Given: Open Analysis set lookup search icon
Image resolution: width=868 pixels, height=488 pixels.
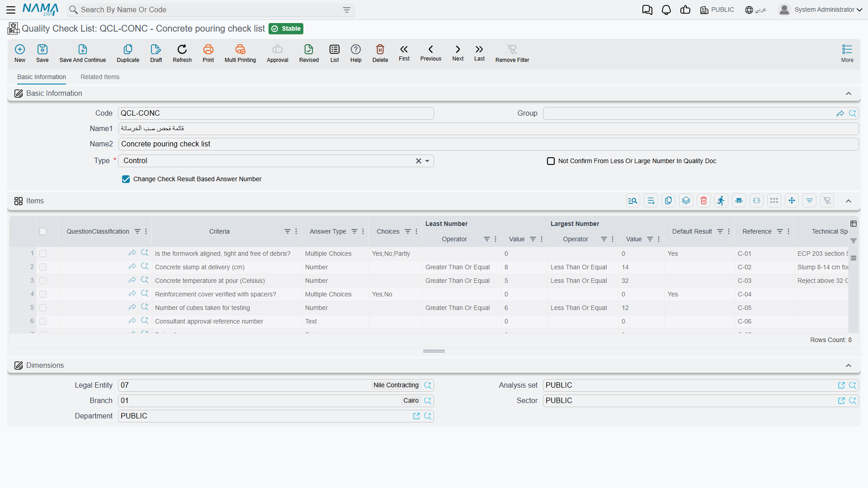Looking at the screenshot, I should pos(853,385).
